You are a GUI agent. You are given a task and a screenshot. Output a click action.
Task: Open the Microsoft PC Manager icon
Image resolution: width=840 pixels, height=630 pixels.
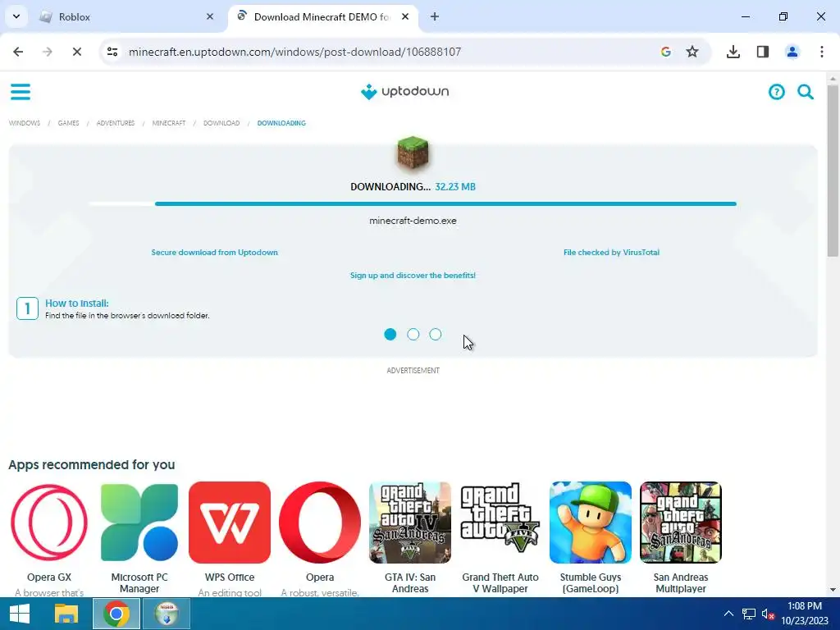pyautogui.click(x=139, y=523)
